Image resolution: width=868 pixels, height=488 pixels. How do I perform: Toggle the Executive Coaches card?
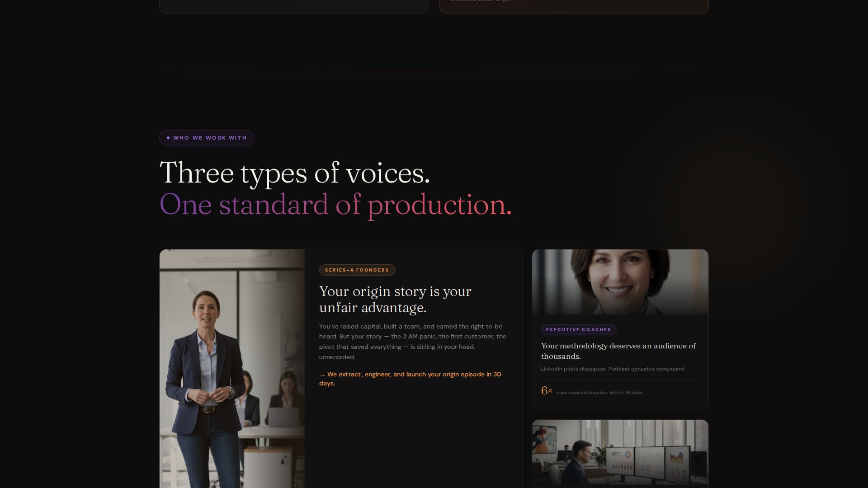[x=620, y=330]
